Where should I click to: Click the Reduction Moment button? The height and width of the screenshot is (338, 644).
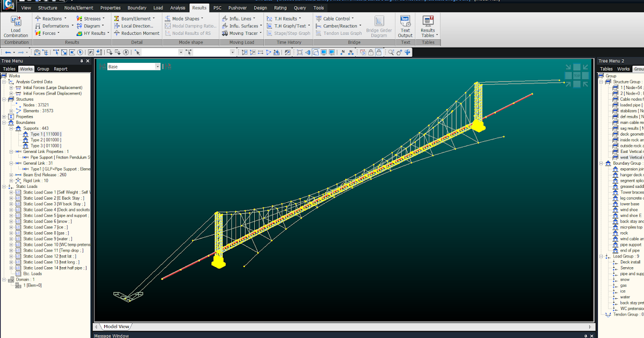pyautogui.click(x=140, y=33)
